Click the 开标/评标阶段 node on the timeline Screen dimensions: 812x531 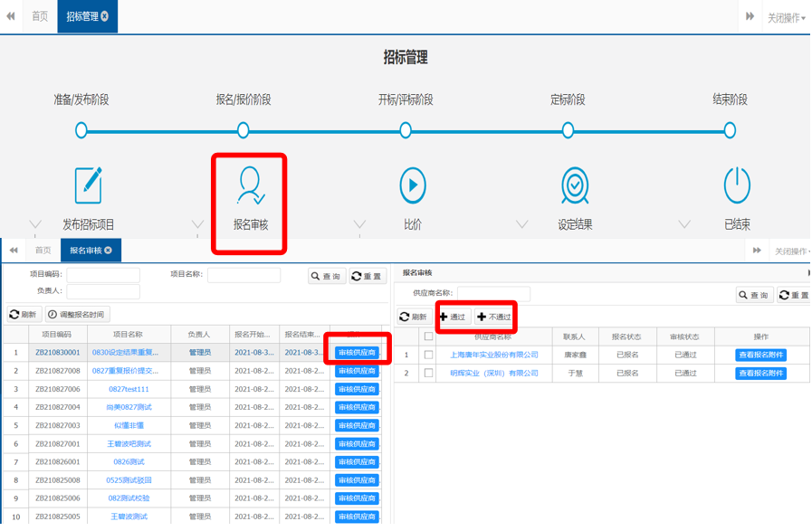(406, 130)
